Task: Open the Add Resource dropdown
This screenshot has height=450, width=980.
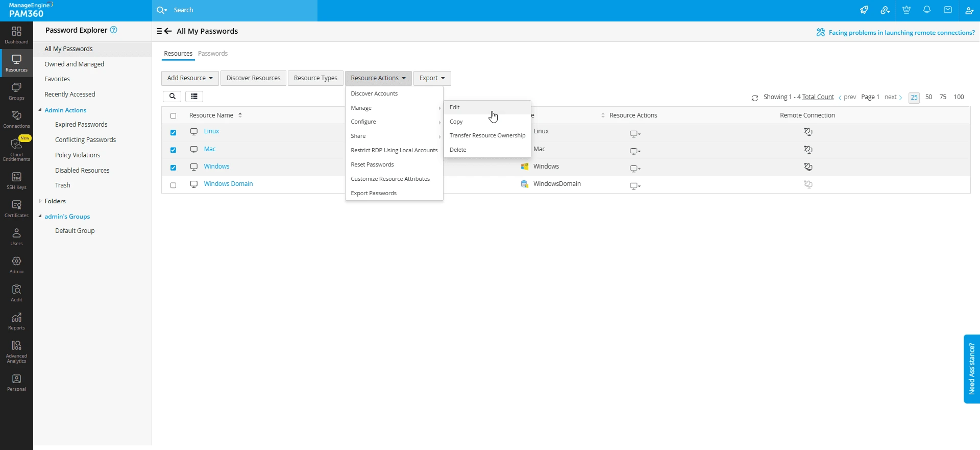Action: 190,78
